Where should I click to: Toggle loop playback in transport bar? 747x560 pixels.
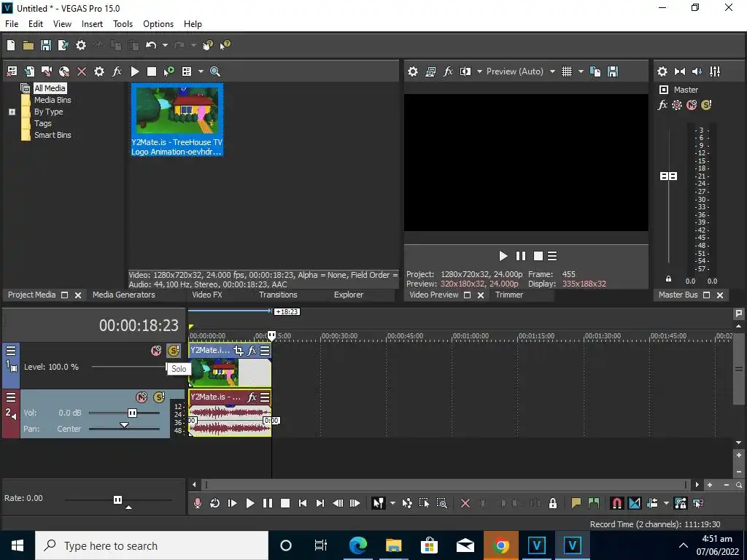(215, 503)
